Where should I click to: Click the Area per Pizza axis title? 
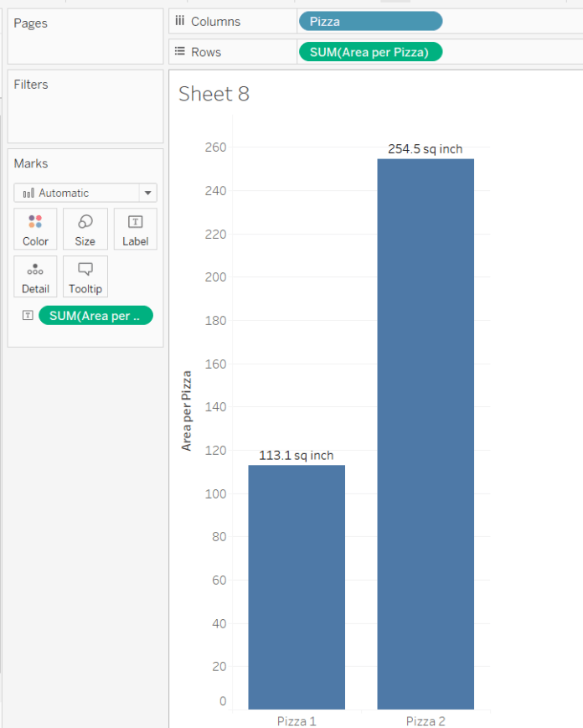pos(187,410)
